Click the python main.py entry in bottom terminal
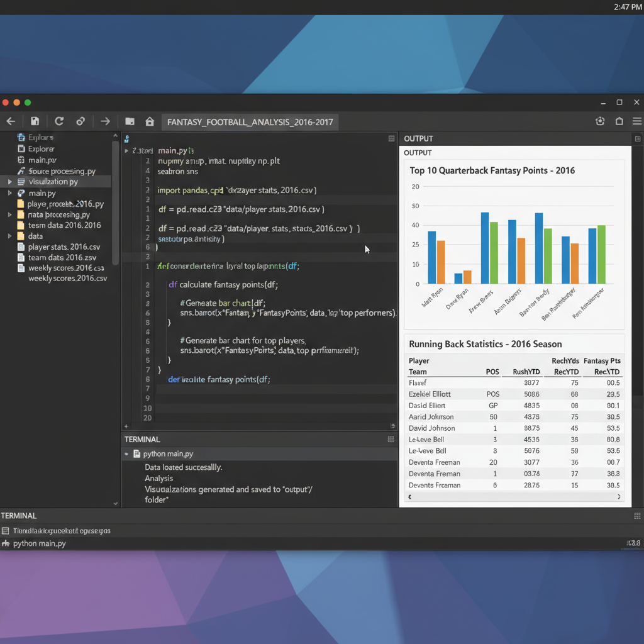 click(x=39, y=543)
